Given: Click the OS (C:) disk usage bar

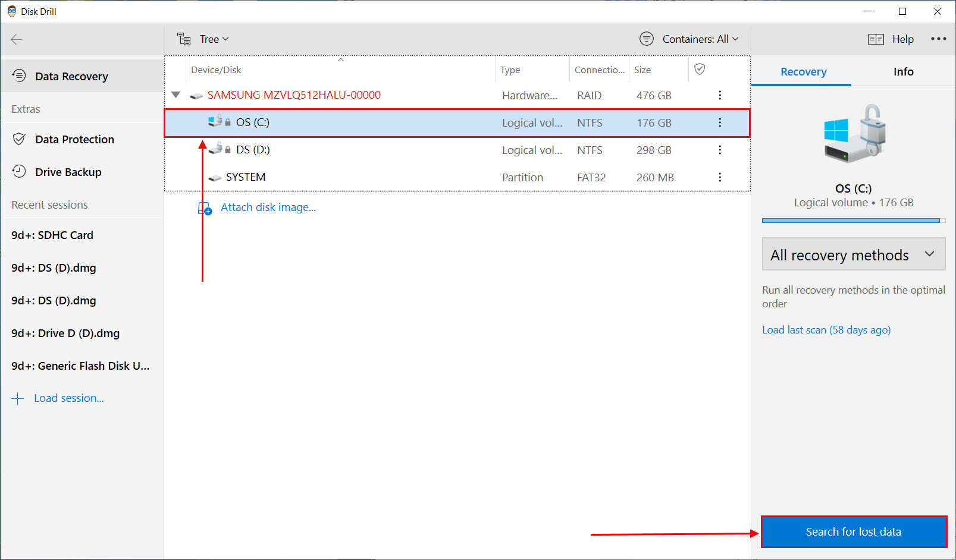Looking at the screenshot, I should pyautogui.click(x=854, y=221).
